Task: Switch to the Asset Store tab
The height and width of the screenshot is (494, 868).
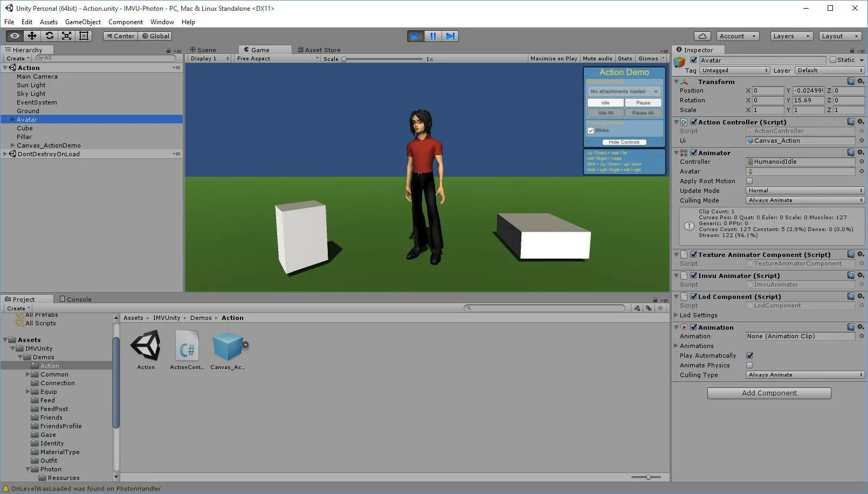Action: (319, 50)
